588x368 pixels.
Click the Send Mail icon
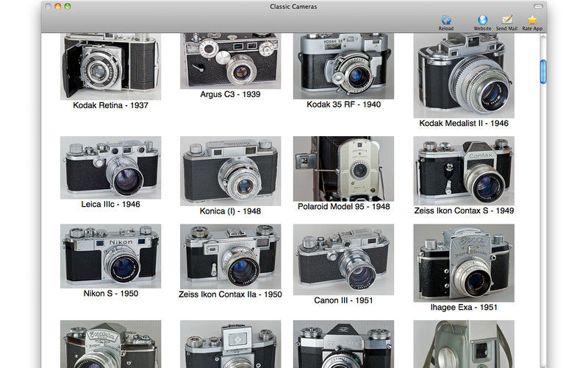click(506, 20)
